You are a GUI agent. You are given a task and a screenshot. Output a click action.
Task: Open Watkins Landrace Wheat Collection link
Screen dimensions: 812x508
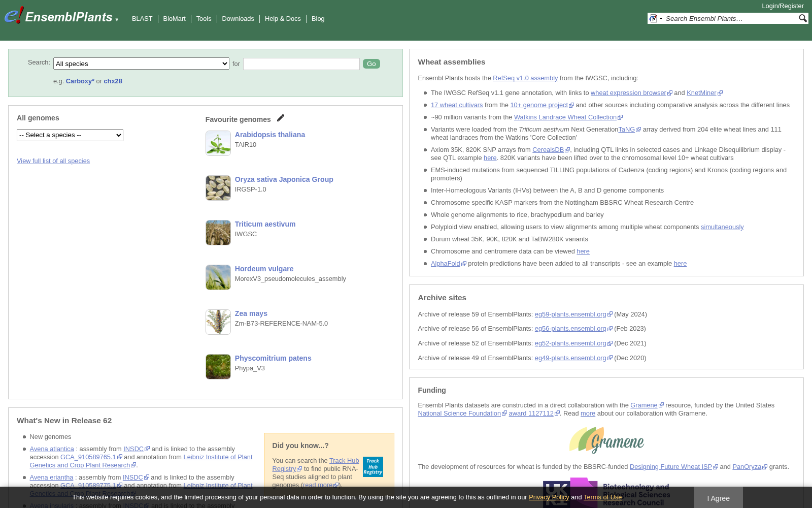[568, 117]
